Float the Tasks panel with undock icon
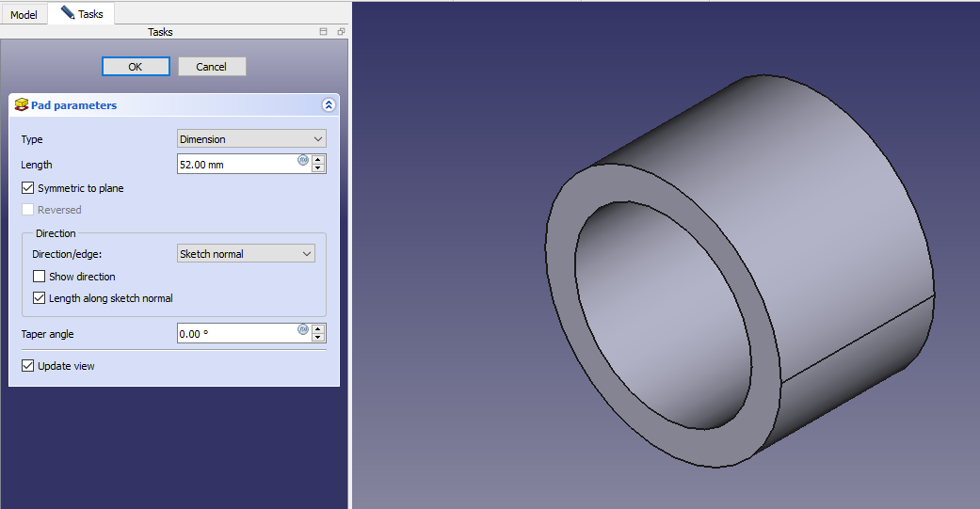 point(341,32)
